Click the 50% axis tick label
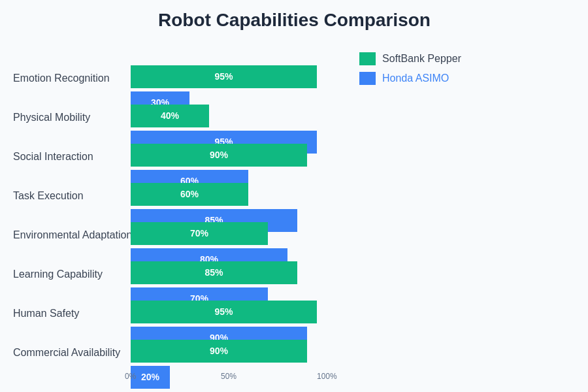 click(x=229, y=376)
